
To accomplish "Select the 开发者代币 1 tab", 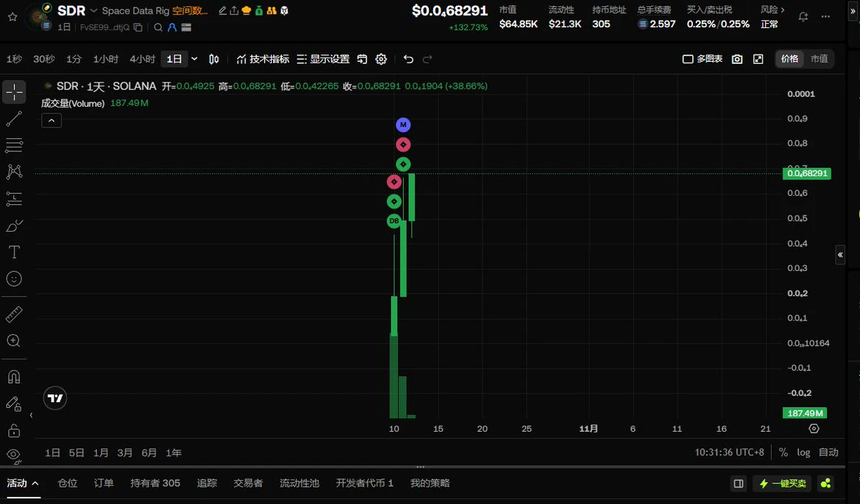I will point(364,483).
